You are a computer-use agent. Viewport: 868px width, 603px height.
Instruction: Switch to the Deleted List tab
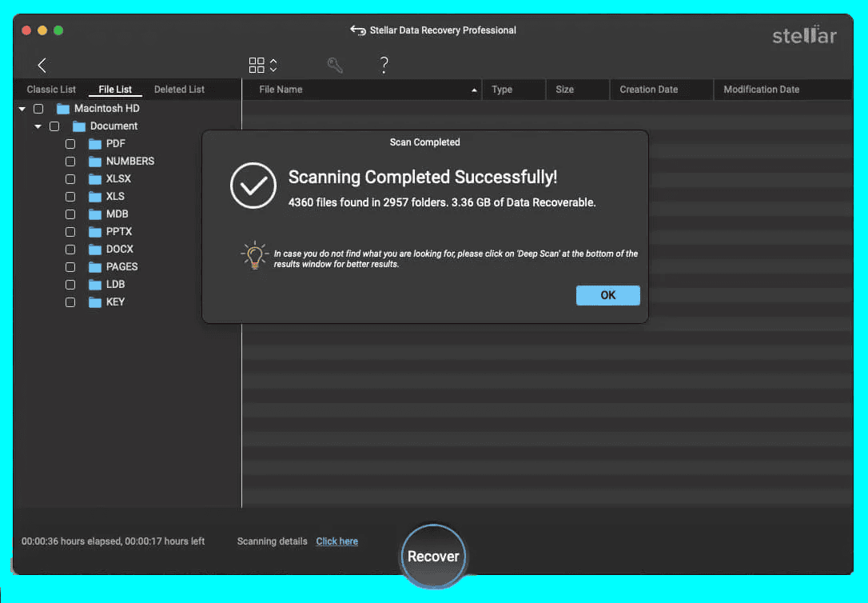tap(179, 90)
